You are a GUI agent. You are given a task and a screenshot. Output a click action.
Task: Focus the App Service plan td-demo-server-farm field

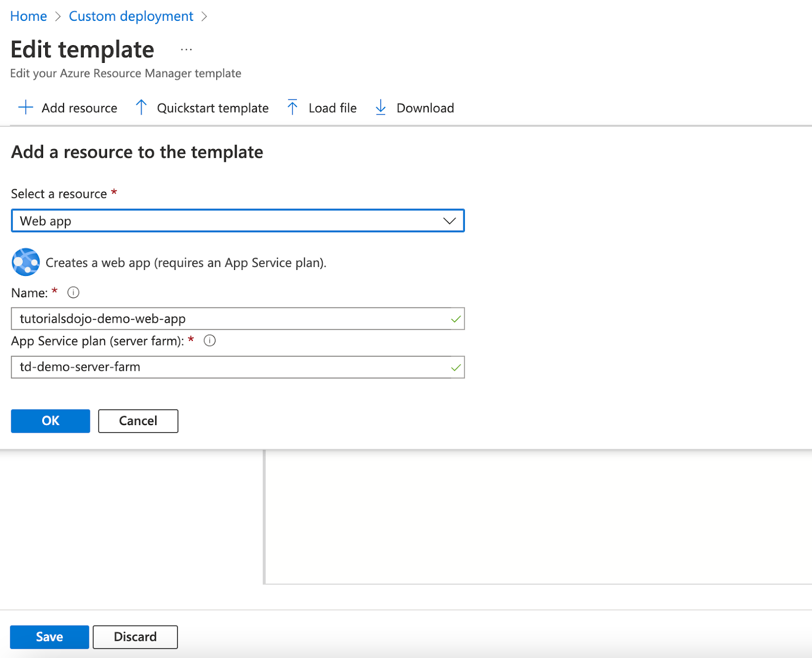click(228, 367)
